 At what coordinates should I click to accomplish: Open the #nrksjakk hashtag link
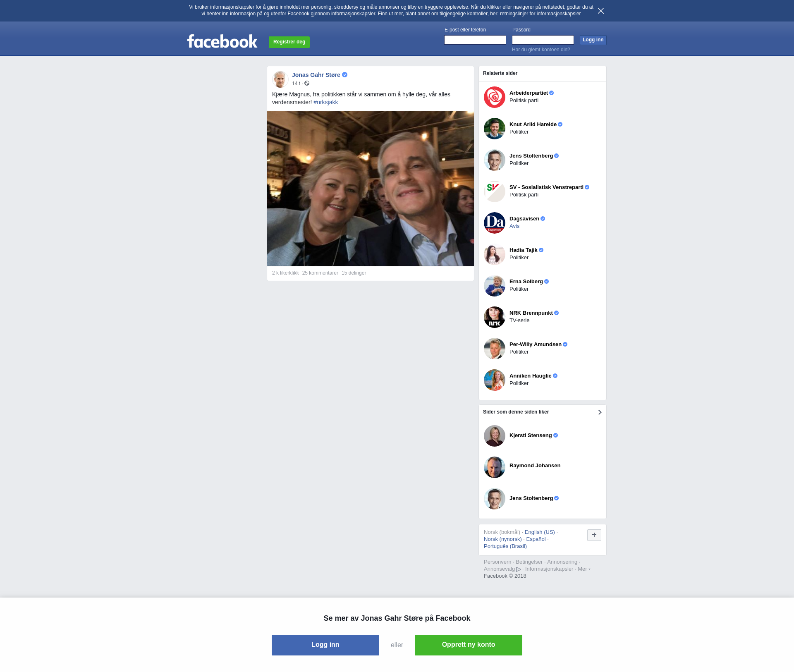coord(325,102)
